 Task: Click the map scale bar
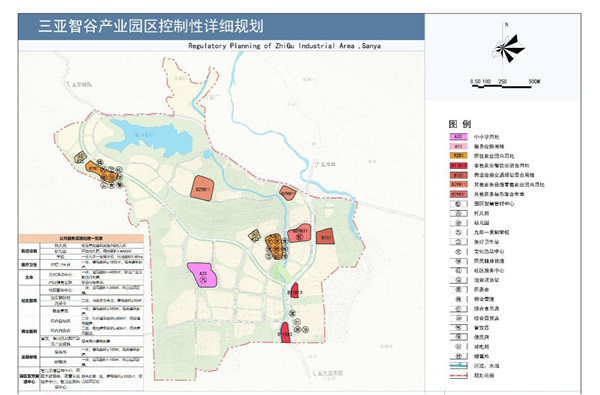click(x=502, y=86)
